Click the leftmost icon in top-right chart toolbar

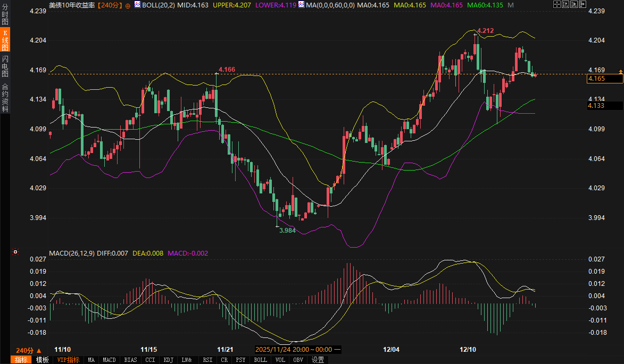557,4
